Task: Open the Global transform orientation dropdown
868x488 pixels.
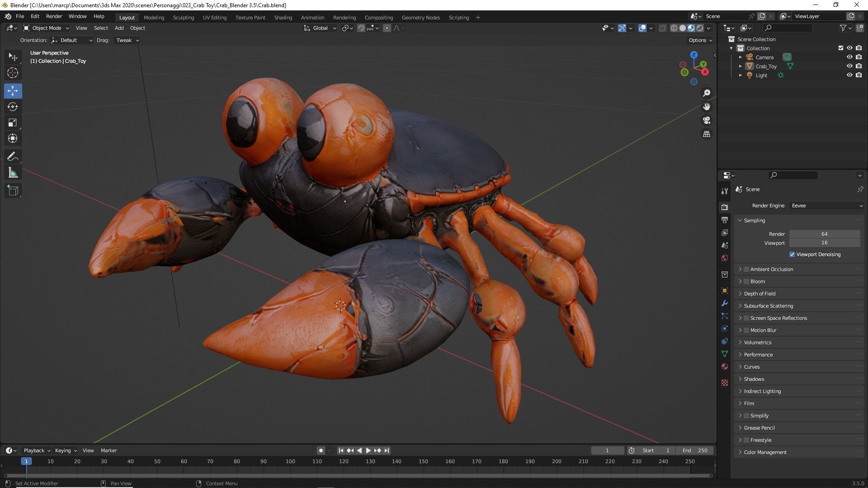Action: coord(320,28)
